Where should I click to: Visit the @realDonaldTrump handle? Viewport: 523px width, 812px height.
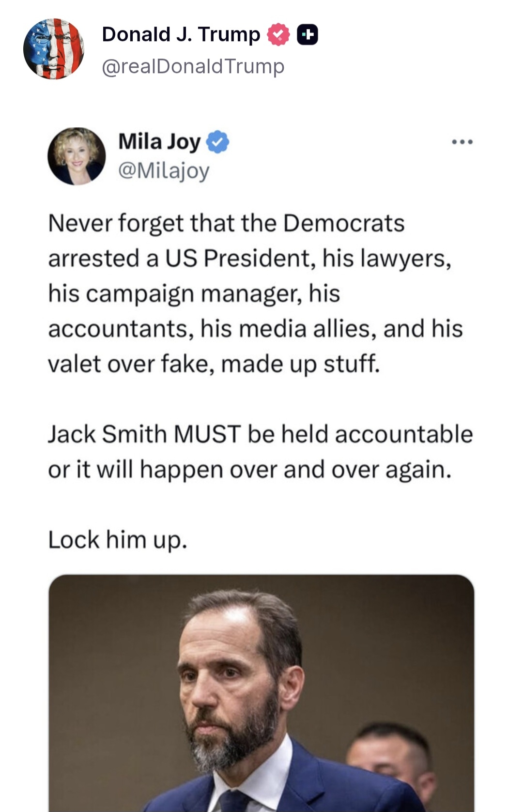[x=193, y=66]
